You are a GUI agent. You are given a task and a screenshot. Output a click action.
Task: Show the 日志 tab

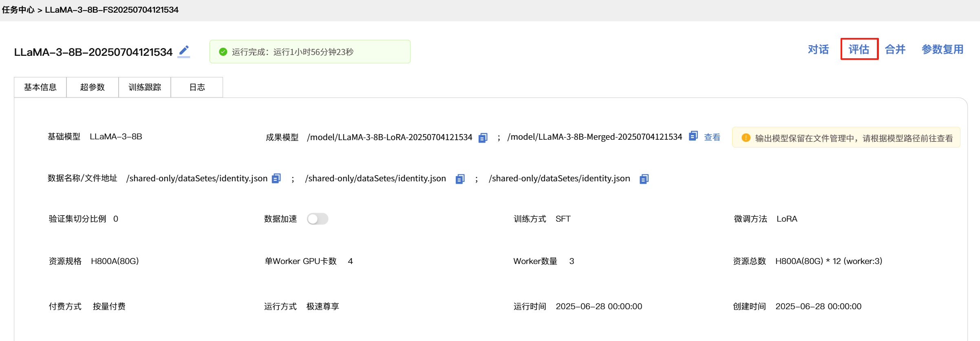[x=197, y=87]
